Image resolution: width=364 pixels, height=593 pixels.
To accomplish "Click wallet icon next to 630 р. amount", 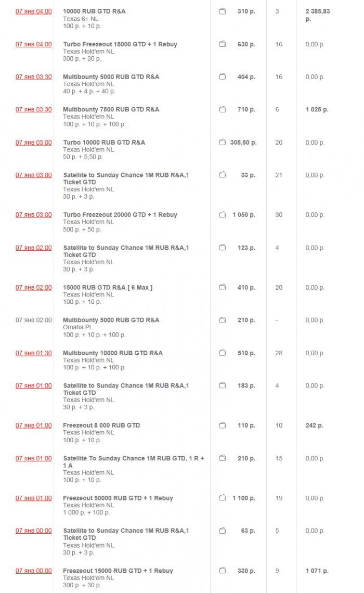I will coord(223,44).
